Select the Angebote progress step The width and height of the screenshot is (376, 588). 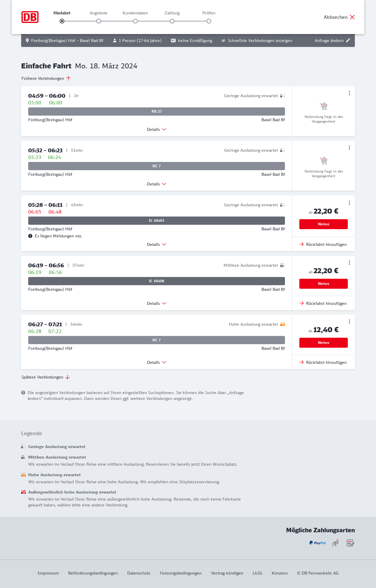tap(99, 21)
